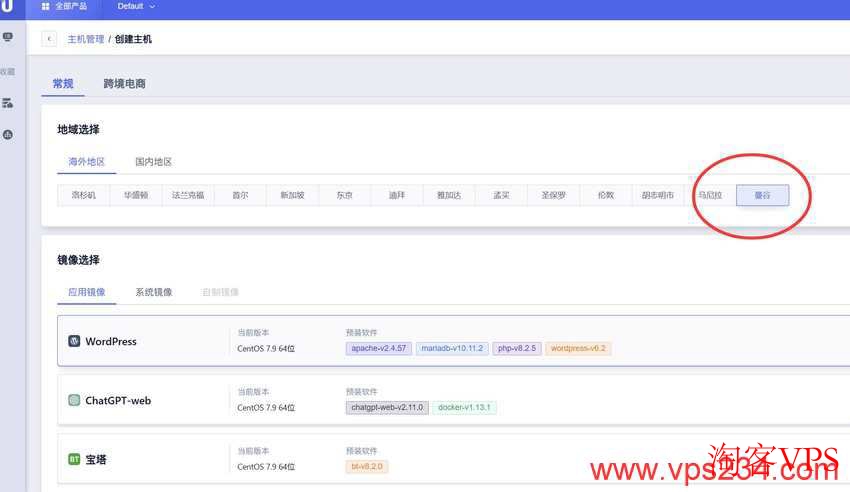
Task: Click the wordpress-v6.2 software tag
Action: point(578,348)
